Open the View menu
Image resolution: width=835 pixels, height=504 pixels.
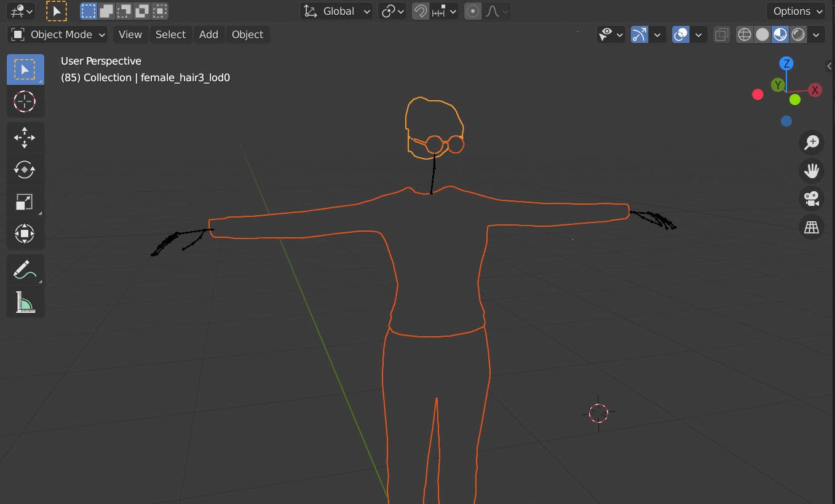pos(130,34)
